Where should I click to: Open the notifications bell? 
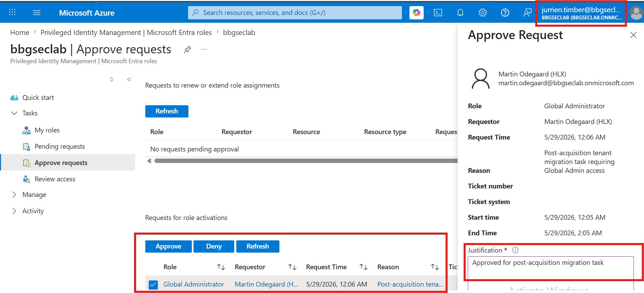point(460,13)
